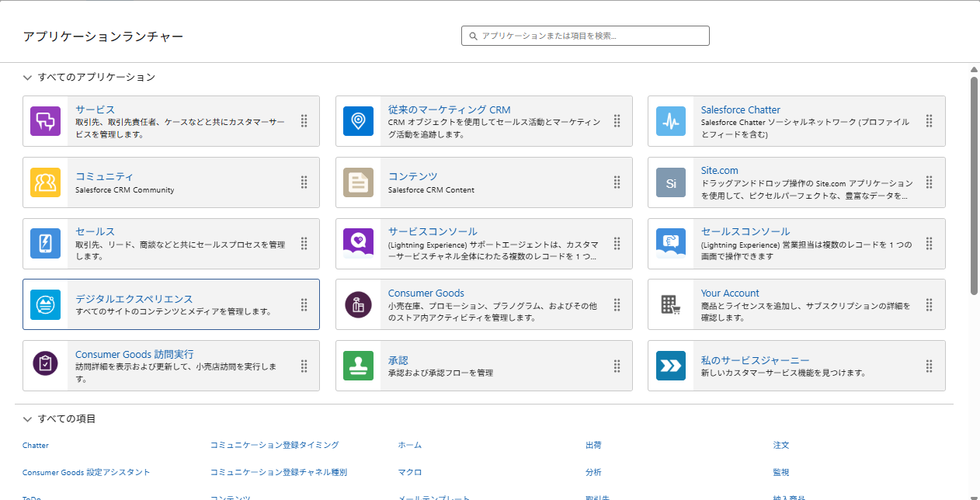This screenshot has height=500, width=980.
Task: Open the Your Account app icon
Action: pos(671,304)
